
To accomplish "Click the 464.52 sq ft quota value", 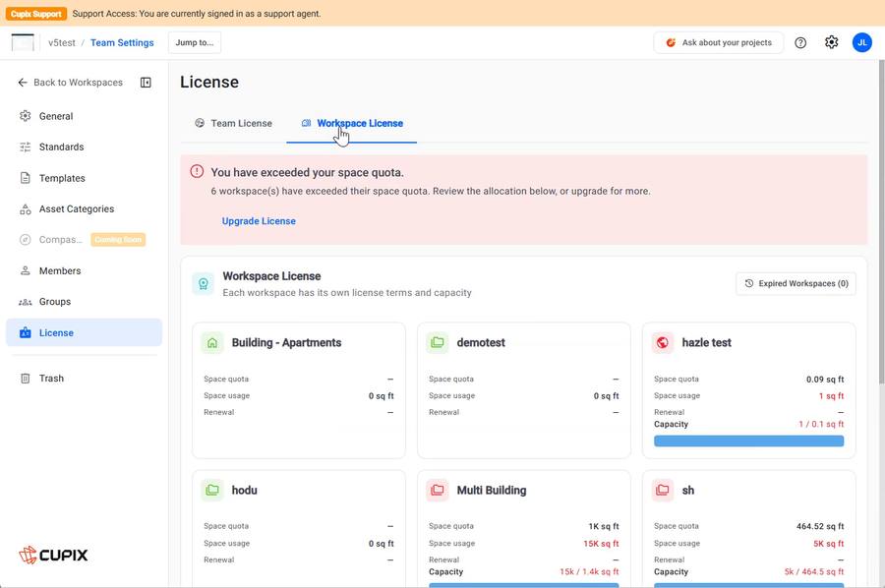I will (820, 526).
